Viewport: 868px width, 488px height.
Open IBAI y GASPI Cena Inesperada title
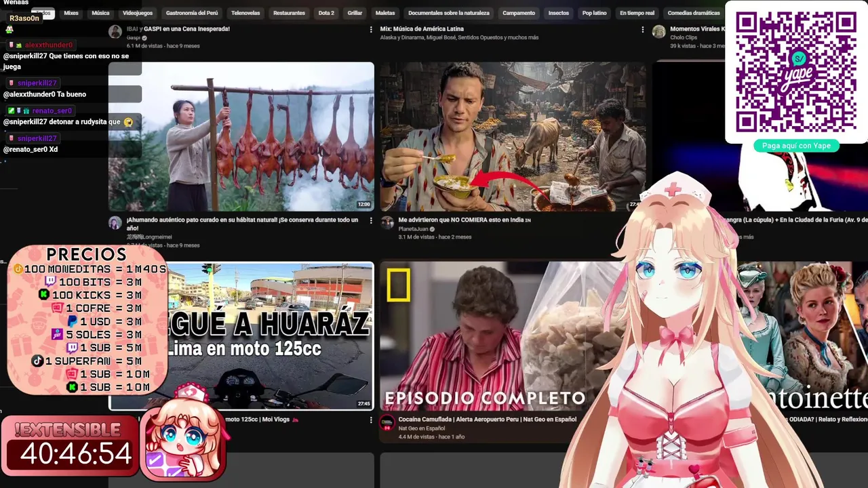point(178,29)
